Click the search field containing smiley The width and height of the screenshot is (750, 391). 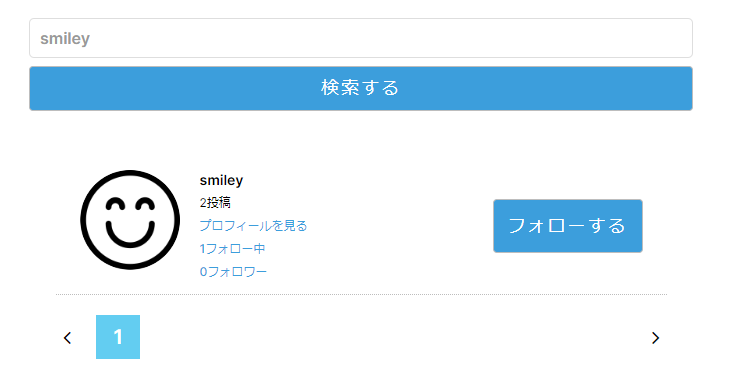[361, 38]
